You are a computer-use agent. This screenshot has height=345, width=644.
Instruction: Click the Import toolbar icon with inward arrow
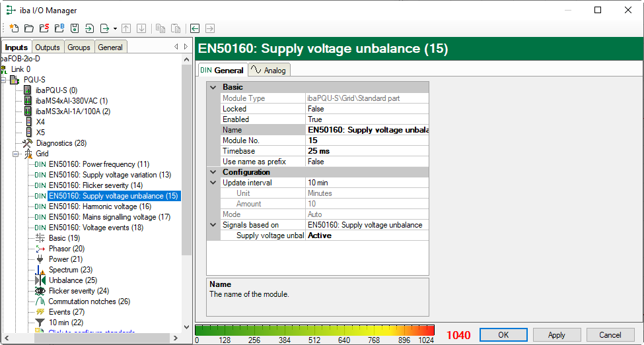click(x=89, y=28)
